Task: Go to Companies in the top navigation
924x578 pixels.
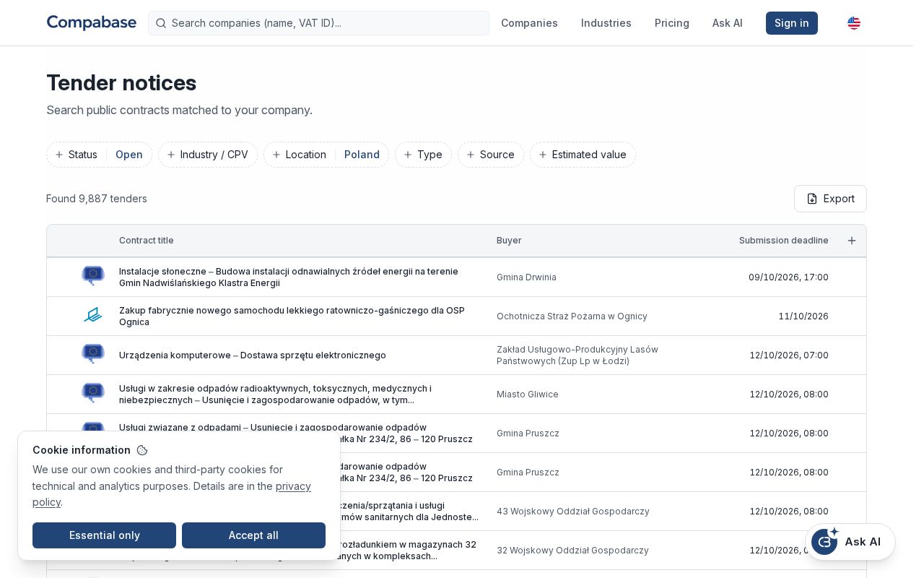Action: point(529,23)
